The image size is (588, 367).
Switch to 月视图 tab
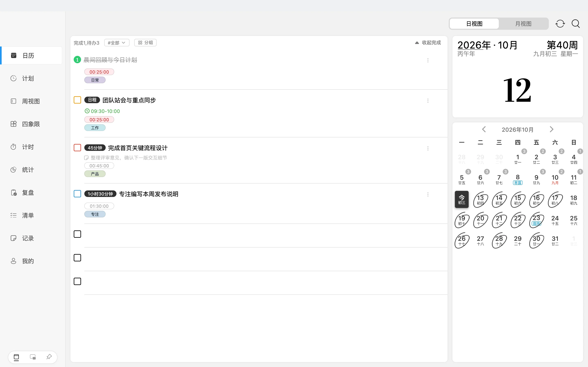[523, 24]
